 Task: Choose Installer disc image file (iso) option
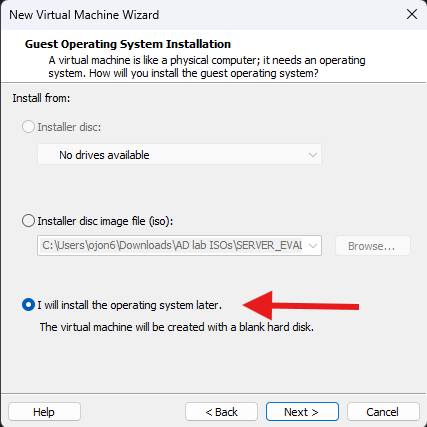point(28,221)
